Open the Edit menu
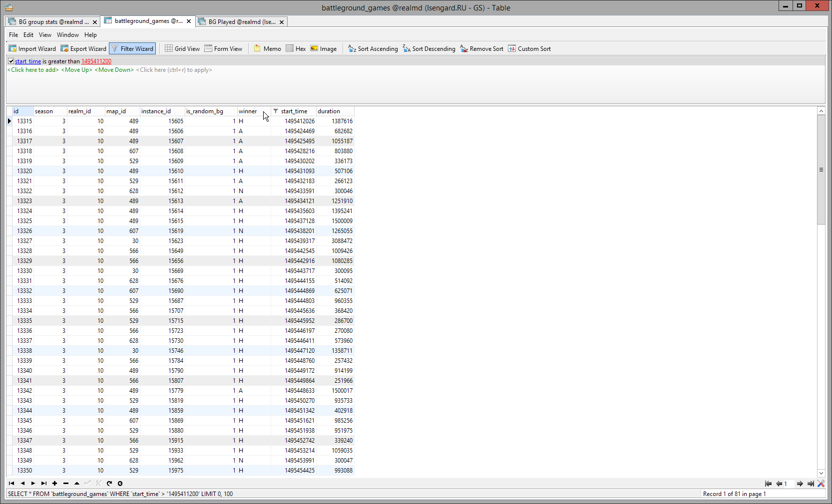The width and height of the screenshot is (832, 504). point(28,35)
